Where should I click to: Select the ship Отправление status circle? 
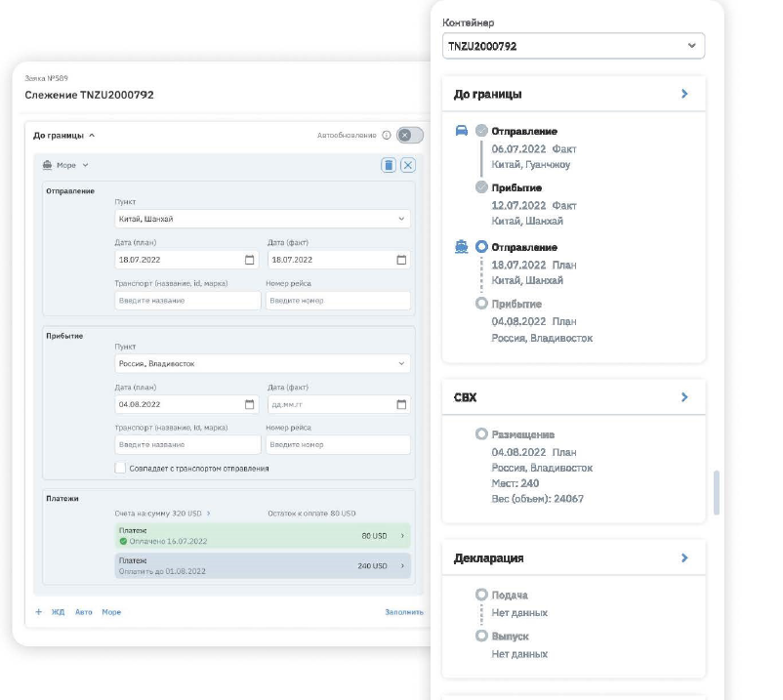point(481,248)
